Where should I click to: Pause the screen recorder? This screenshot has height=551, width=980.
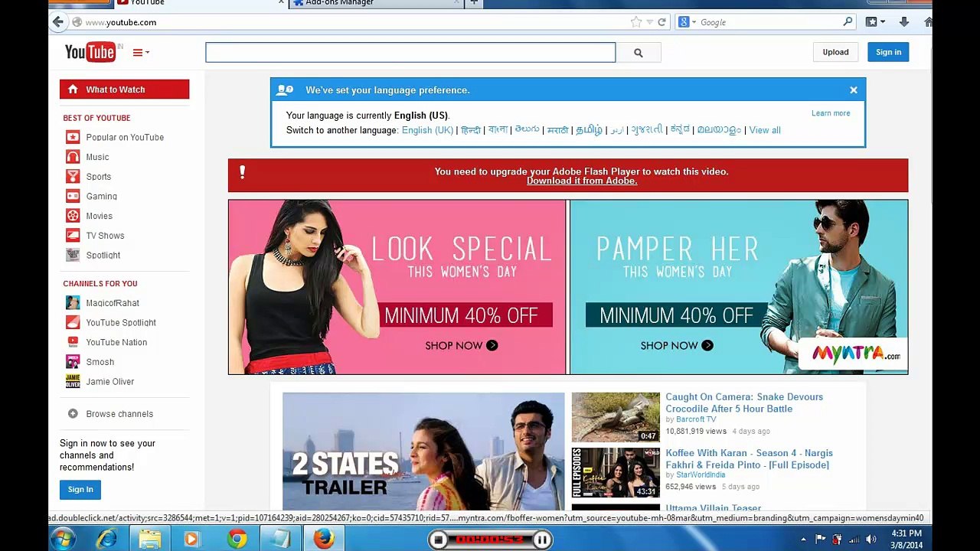click(541, 540)
